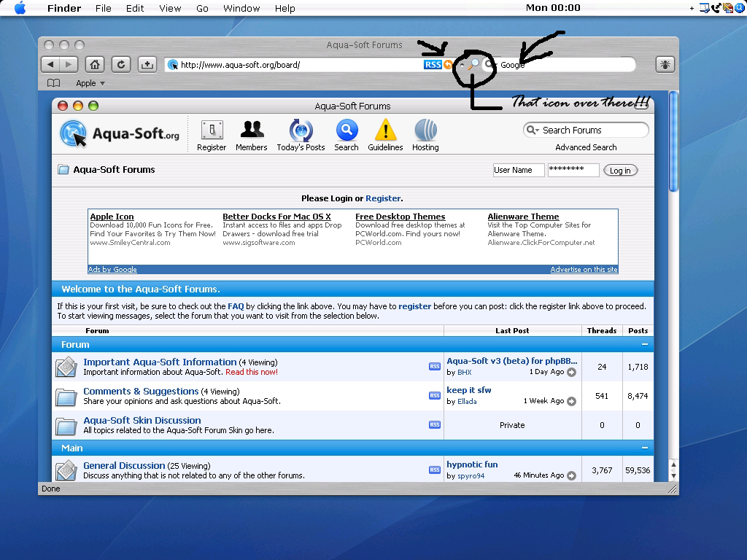The width and height of the screenshot is (747, 560).
Task: Click Advertise on this site link
Action: coord(584,270)
